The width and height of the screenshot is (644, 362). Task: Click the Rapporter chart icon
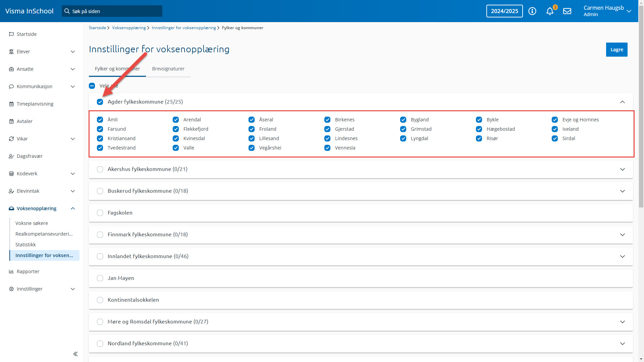11,271
